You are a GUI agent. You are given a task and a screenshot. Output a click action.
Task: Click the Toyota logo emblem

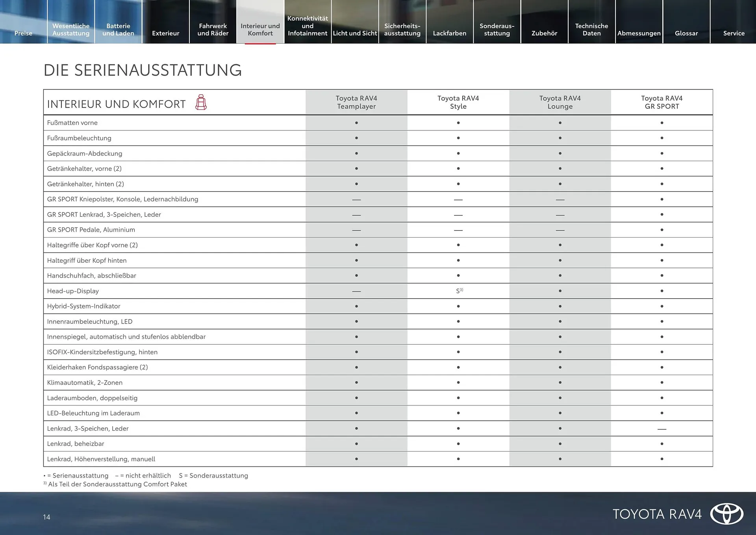(x=726, y=514)
